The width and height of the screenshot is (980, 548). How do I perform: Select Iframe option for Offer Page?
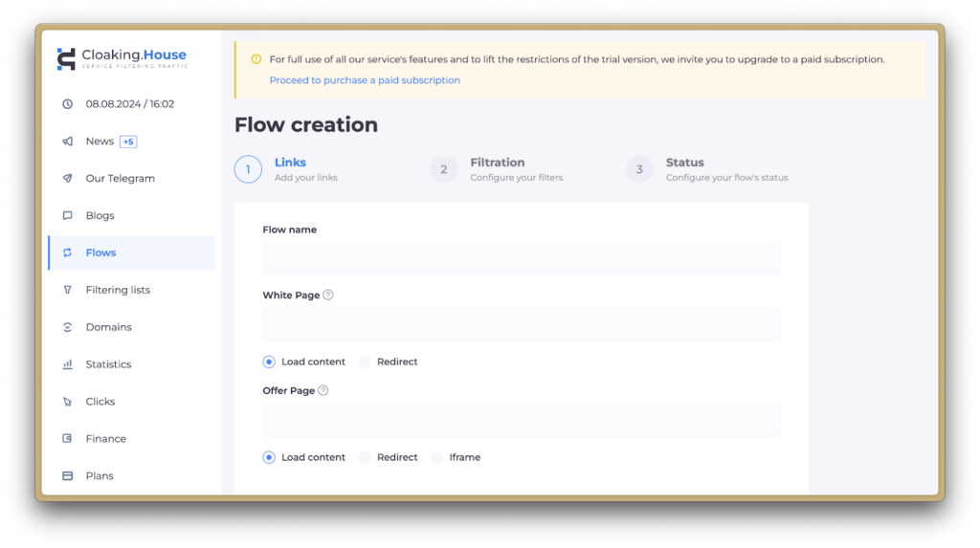click(437, 458)
